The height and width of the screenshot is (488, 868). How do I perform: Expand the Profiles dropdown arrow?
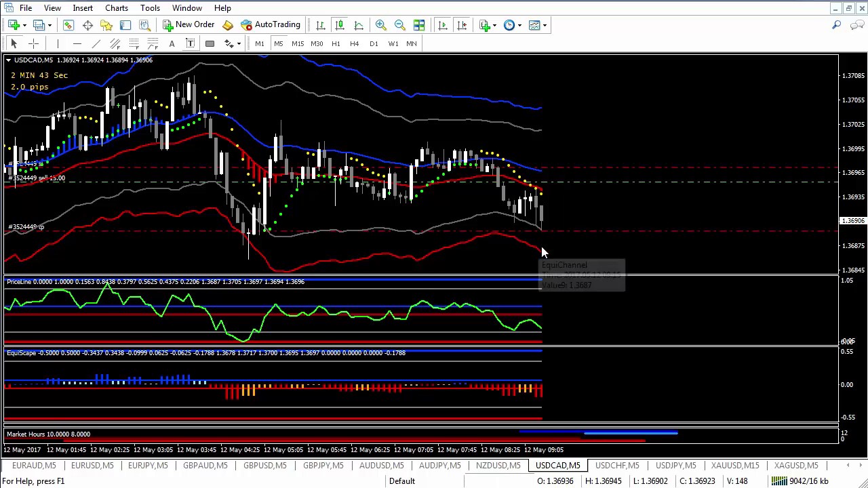tap(50, 26)
